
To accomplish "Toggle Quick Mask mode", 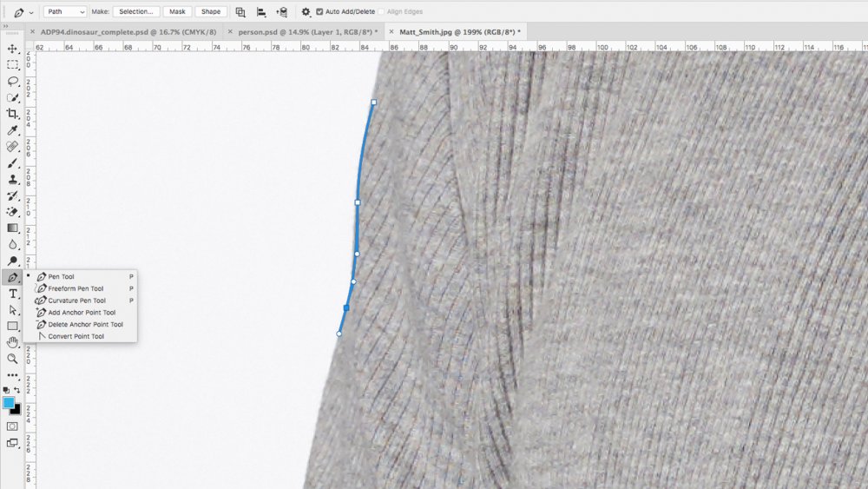I will coord(12,426).
